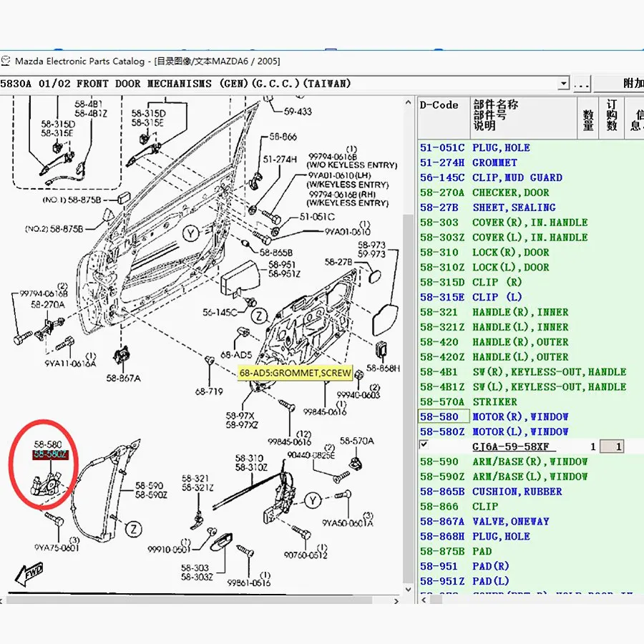
Task: Select the 58-580Z MOTOR(L), WINDOW row
Action: 531,431
